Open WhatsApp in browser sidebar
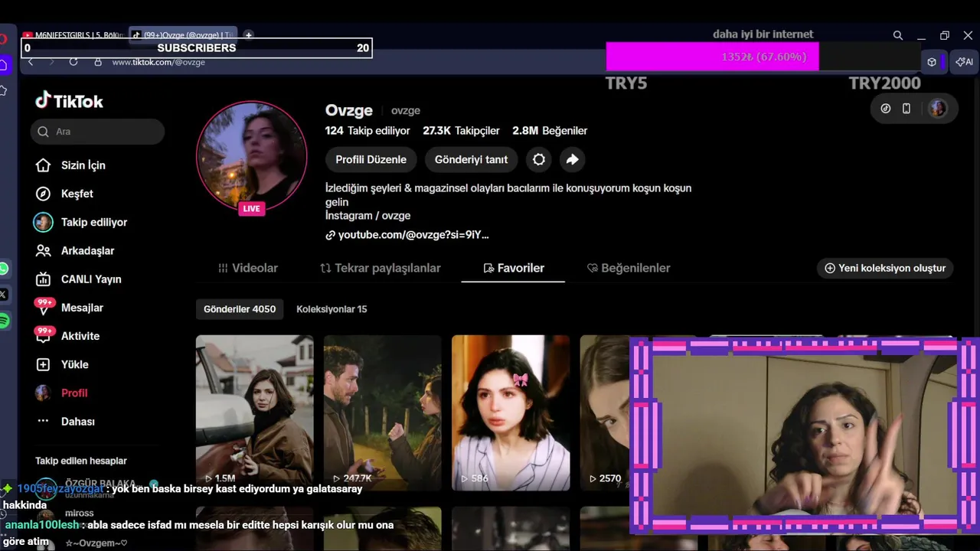 click(x=4, y=269)
